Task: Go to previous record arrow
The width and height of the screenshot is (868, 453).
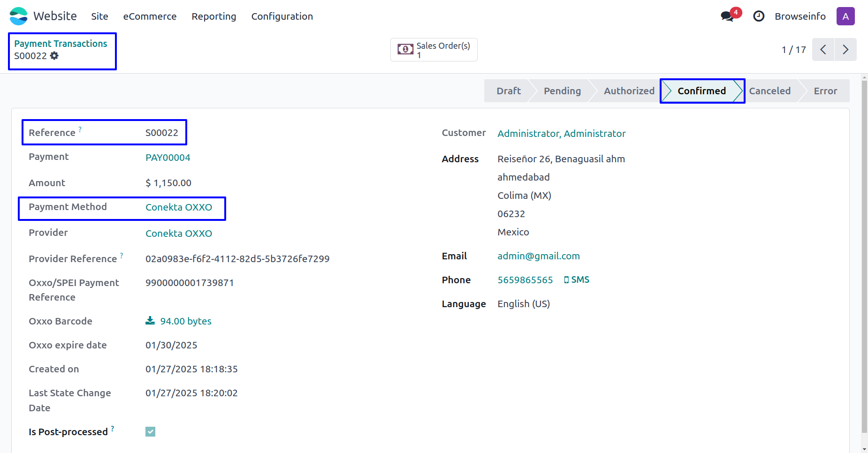Action: click(823, 50)
